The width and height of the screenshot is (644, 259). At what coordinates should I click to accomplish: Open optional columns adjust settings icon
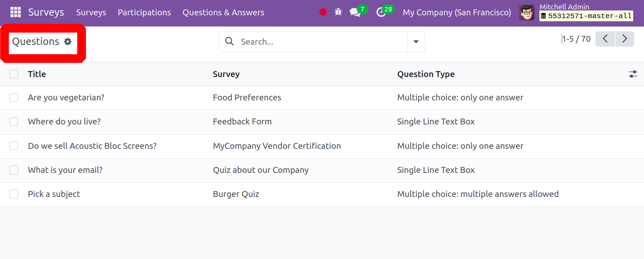[633, 74]
